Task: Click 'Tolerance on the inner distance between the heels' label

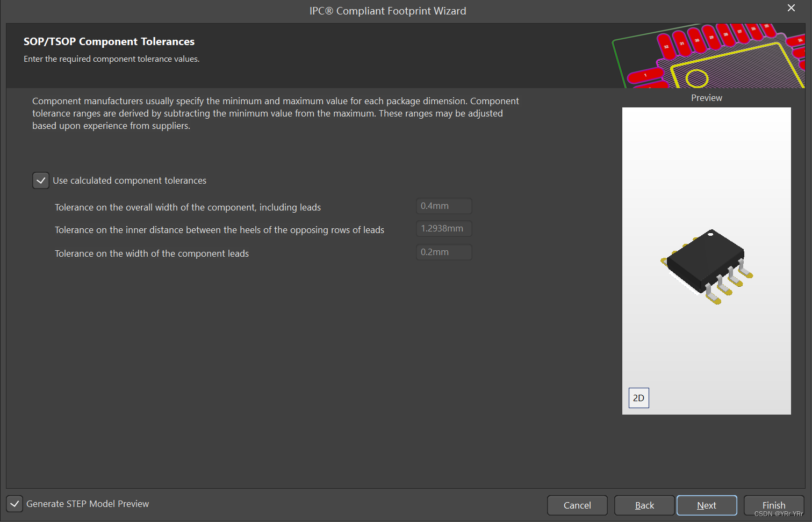Action: 219,230
